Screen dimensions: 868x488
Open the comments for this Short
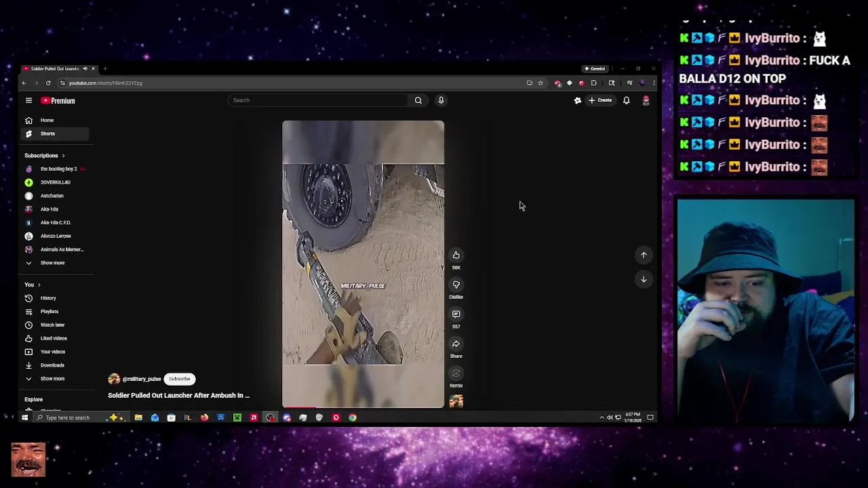[456, 314]
